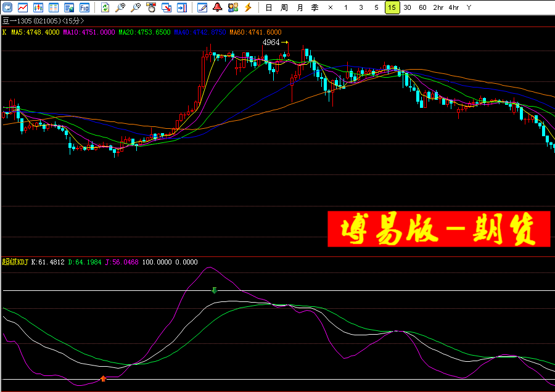Image resolution: width=555 pixels, height=392 pixels.
Task: Click the 4964 high price marker
Action: click(x=271, y=43)
